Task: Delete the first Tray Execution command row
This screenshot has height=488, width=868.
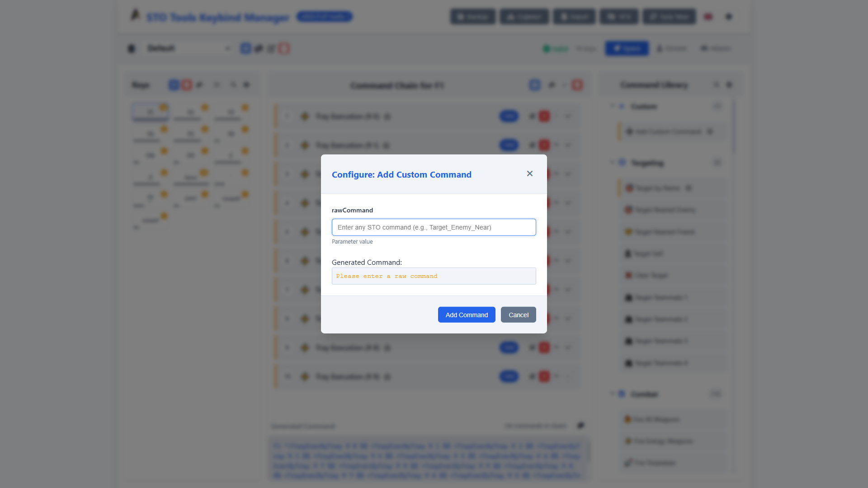Action: [x=544, y=117]
